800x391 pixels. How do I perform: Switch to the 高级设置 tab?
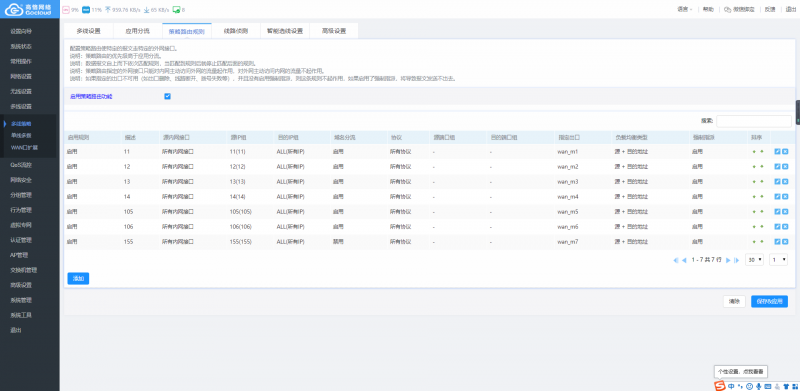point(334,31)
